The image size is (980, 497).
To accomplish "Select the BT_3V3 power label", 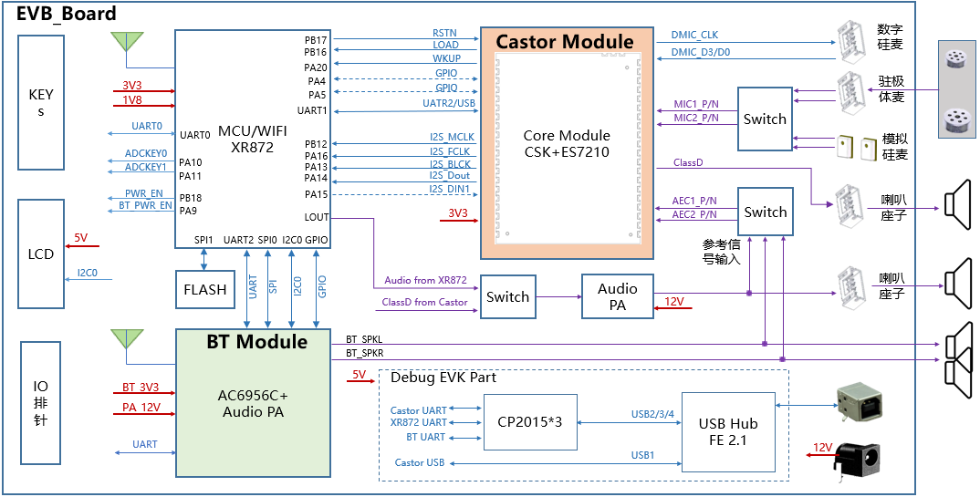I will pyautogui.click(x=140, y=387).
